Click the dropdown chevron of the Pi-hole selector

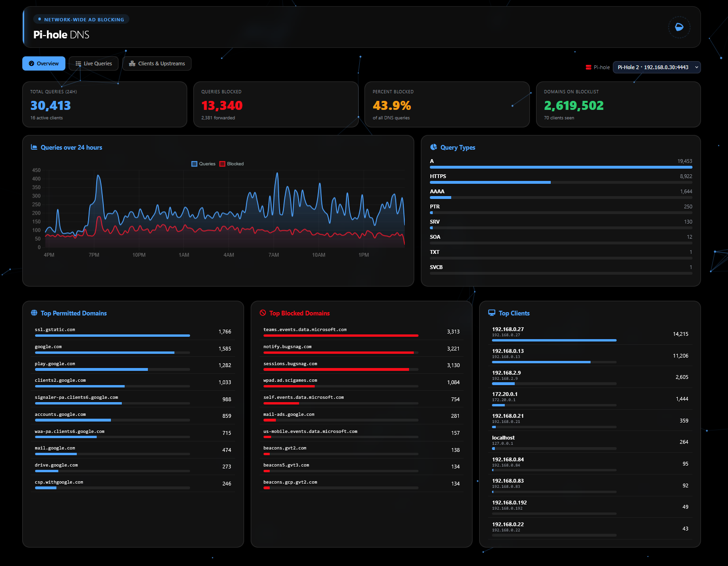point(696,67)
